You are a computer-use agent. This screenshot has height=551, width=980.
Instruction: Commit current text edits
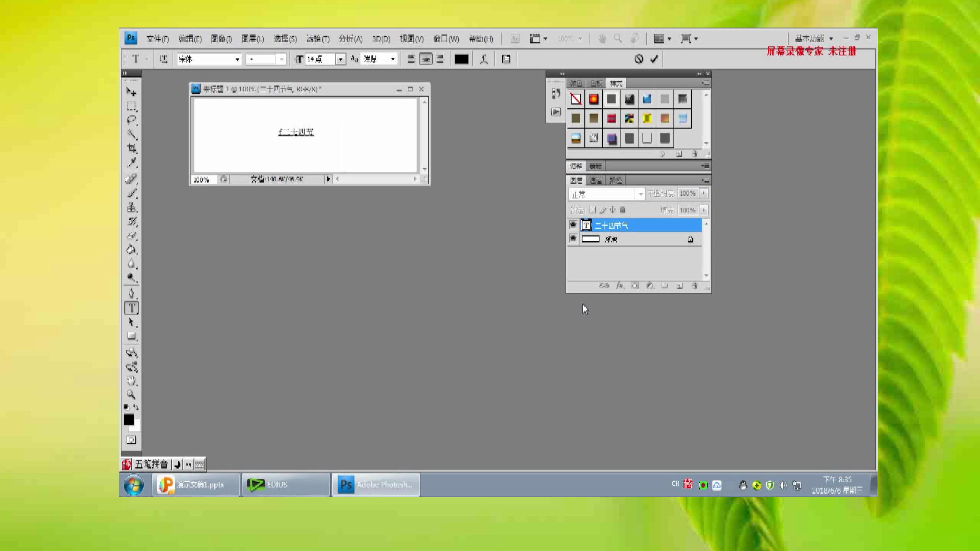(654, 59)
